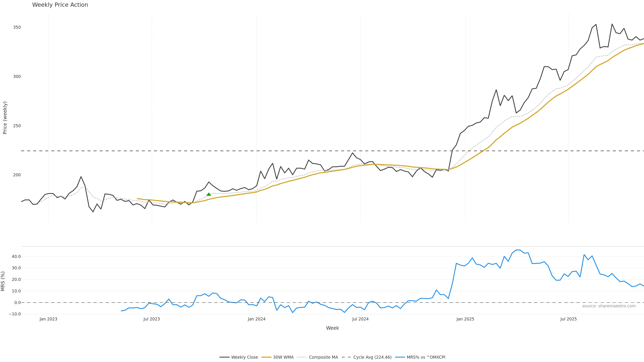Toggle the Weekly Close legend label
Image resolution: width=644 pixels, height=362 pixels.
[x=244, y=357]
